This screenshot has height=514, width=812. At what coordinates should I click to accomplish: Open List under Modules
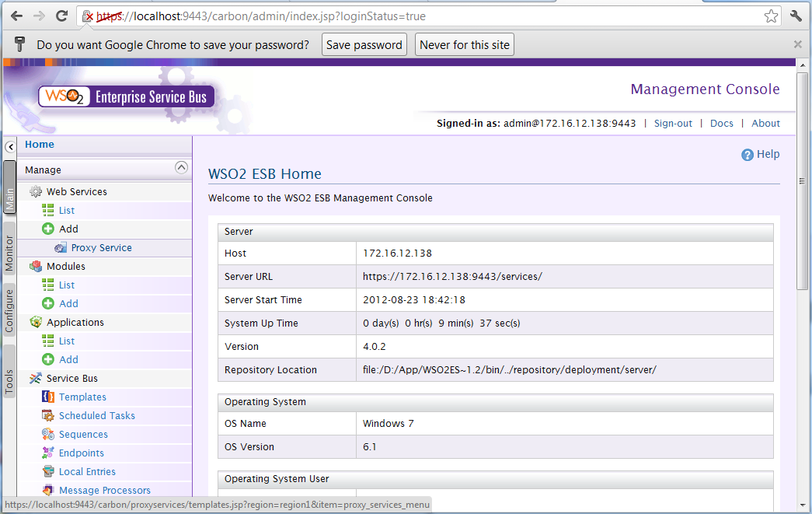click(x=67, y=285)
